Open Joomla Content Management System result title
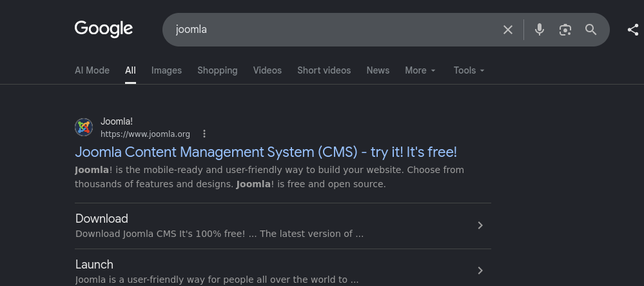Viewport: 644px width, 286px height. [x=266, y=152]
